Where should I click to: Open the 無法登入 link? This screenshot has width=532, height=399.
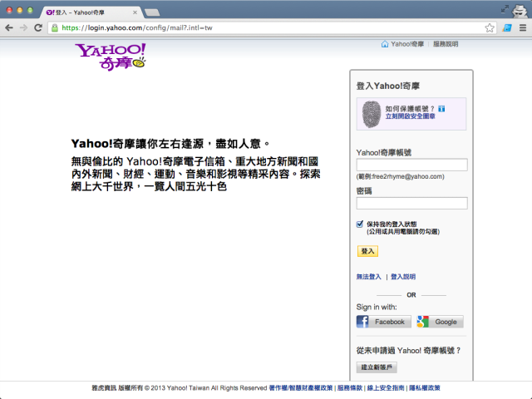(x=369, y=277)
